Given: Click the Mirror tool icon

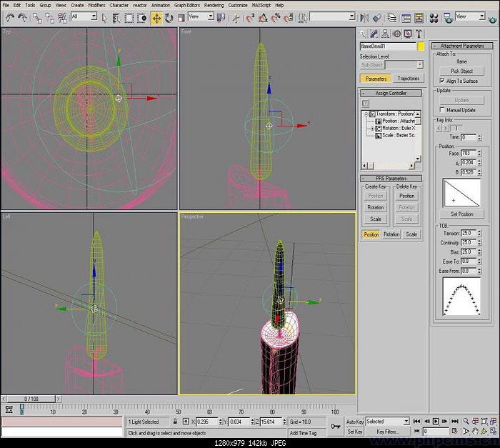Looking at the screenshot, I should pos(364,18).
